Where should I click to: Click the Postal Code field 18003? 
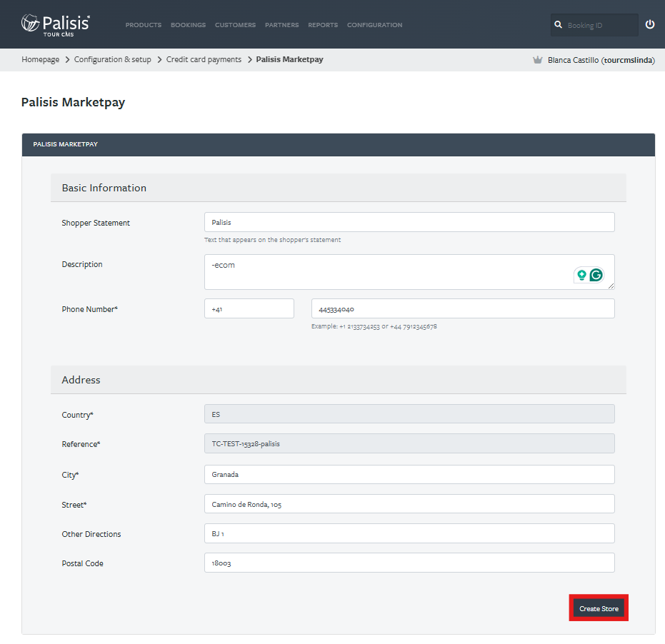point(409,563)
